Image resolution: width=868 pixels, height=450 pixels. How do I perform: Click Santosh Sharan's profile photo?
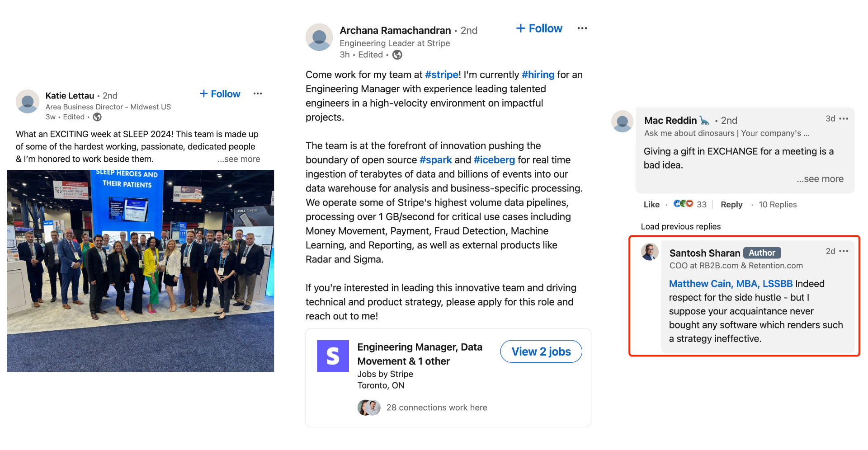pos(650,252)
